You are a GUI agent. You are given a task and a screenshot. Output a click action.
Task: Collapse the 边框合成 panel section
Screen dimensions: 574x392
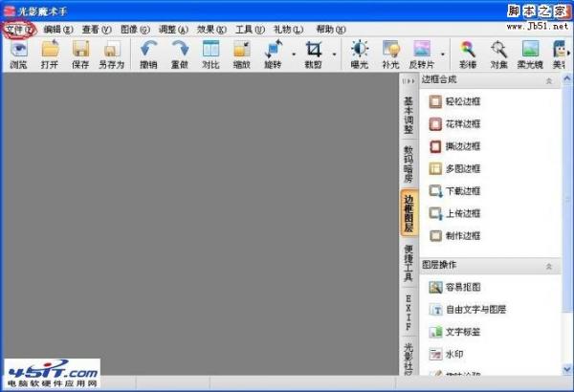click(x=549, y=81)
